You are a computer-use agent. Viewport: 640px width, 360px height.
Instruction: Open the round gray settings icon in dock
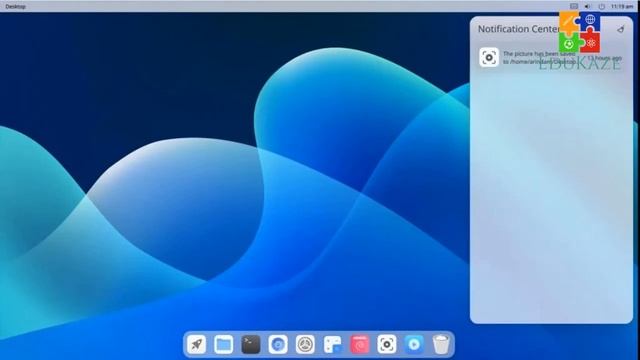click(x=305, y=344)
